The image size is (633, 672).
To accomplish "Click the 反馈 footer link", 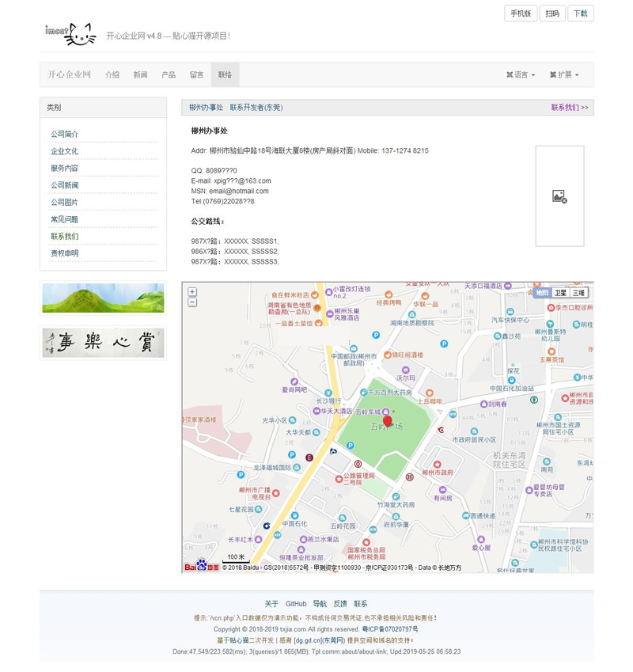I will point(340,604).
